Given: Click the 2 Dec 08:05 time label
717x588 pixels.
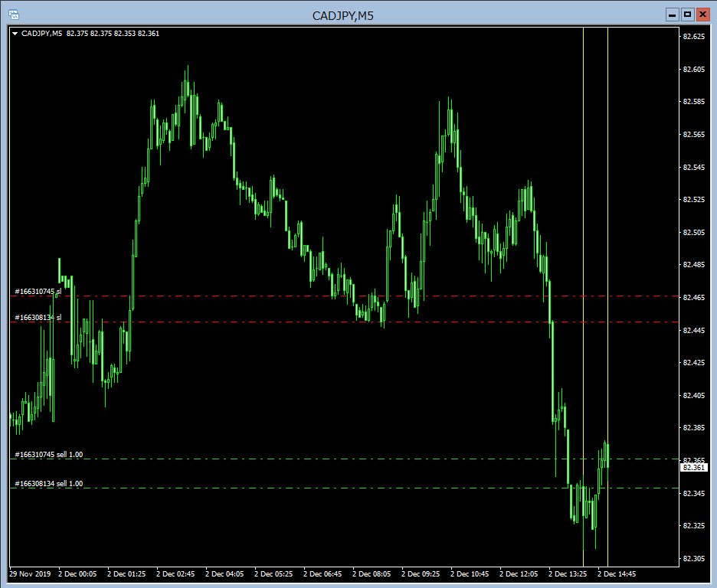Looking at the screenshot, I should [372, 574].
